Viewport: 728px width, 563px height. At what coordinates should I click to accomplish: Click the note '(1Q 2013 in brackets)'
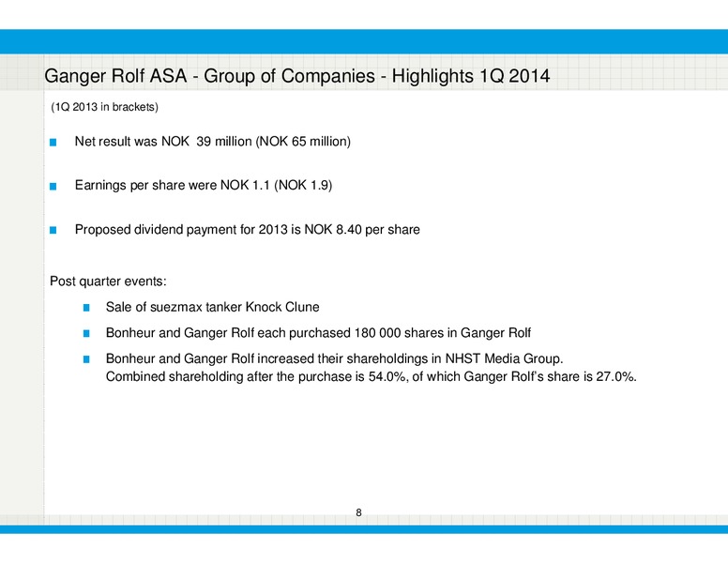[104, 107]
